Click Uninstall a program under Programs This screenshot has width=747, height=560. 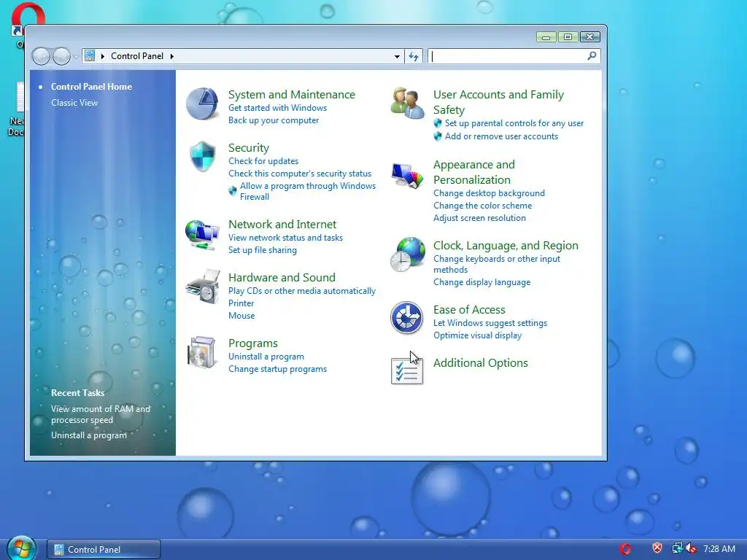click(266, 356)
